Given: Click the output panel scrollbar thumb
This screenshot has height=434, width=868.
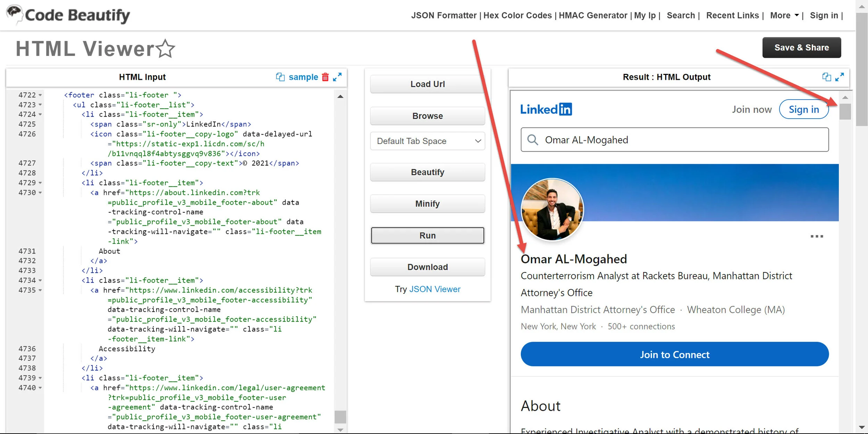Looking at the screenshot, I should (x=845, y=112).
